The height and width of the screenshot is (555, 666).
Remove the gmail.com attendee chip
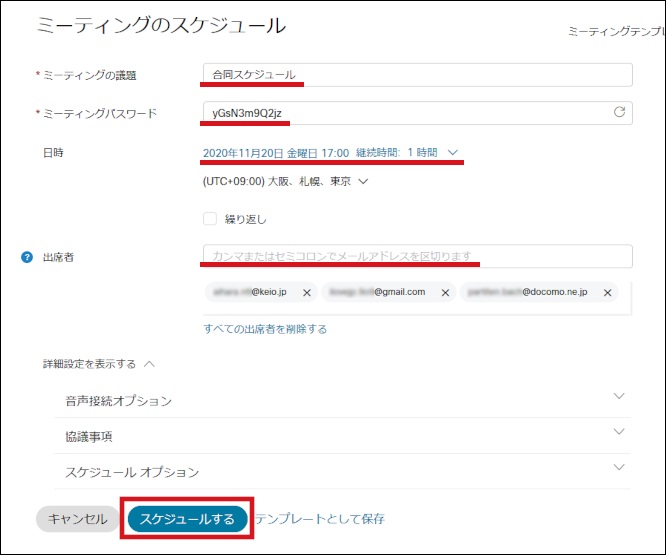click(444, 293)
